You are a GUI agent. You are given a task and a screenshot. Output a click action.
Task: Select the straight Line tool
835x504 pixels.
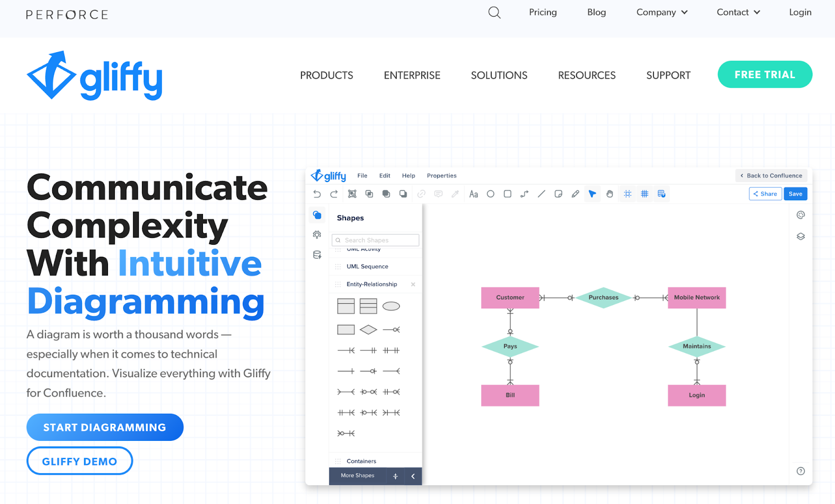(541, 194)
